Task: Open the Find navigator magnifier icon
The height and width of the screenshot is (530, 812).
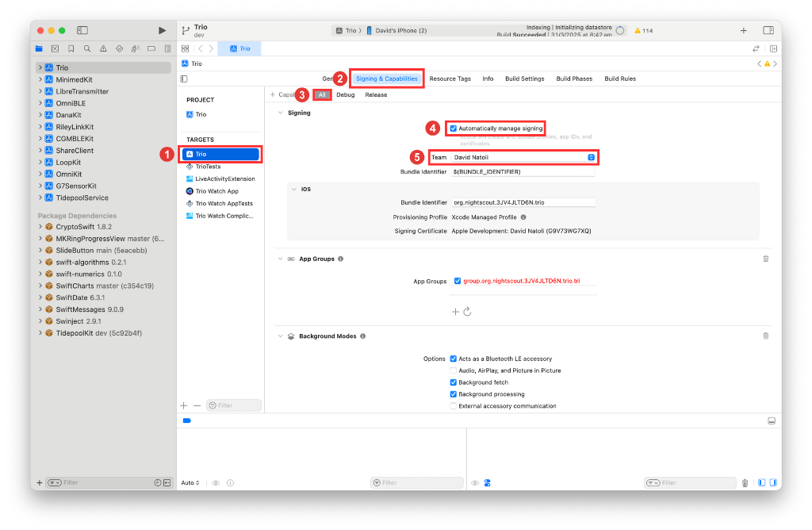Action: pos(87,48)
